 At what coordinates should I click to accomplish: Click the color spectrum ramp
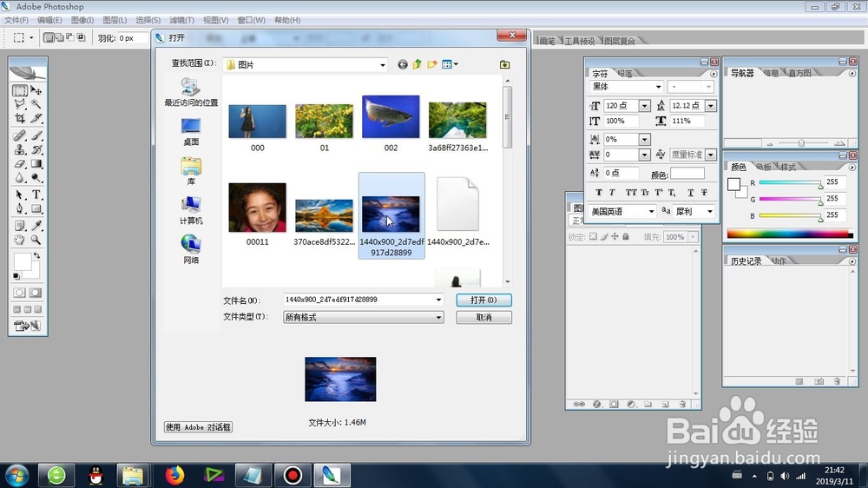[x=790, y=234]
